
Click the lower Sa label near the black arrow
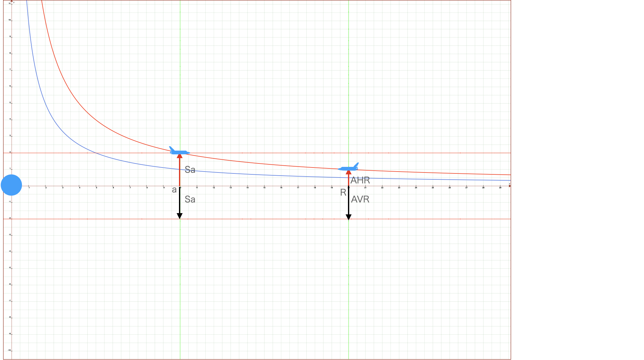pos(190,199)
